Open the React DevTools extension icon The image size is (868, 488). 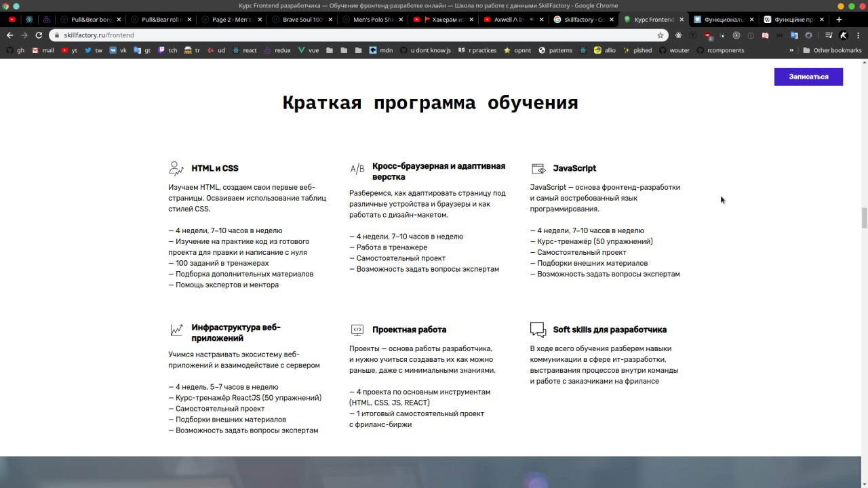[678, 35]
